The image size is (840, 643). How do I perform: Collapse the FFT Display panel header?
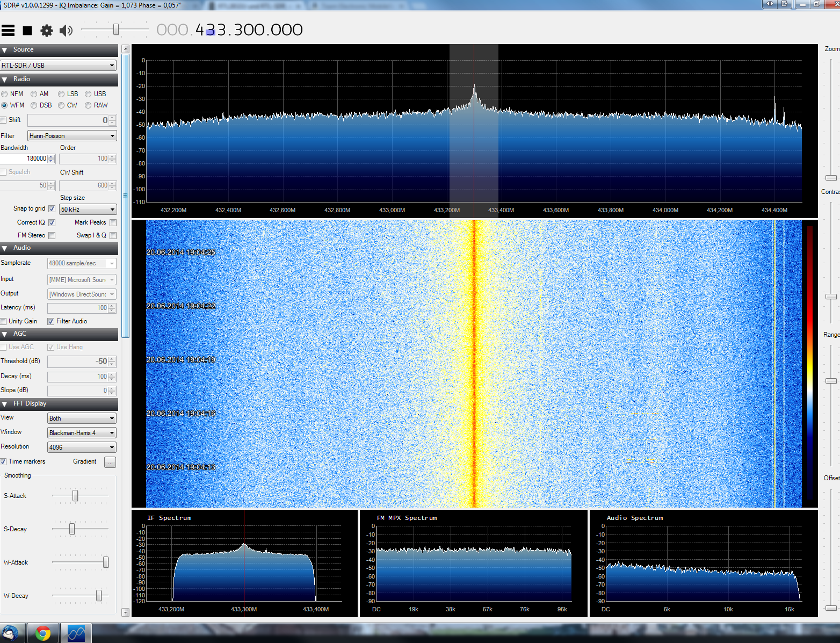[59, 404]
